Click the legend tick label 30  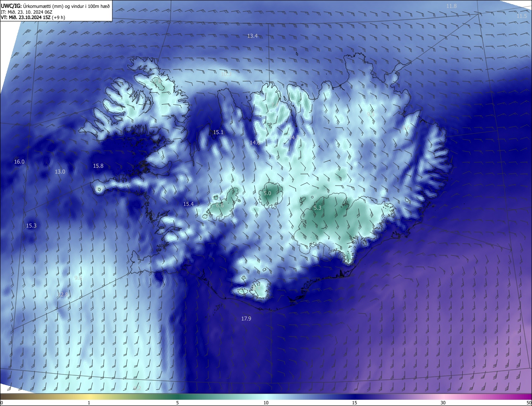[443, 403]
